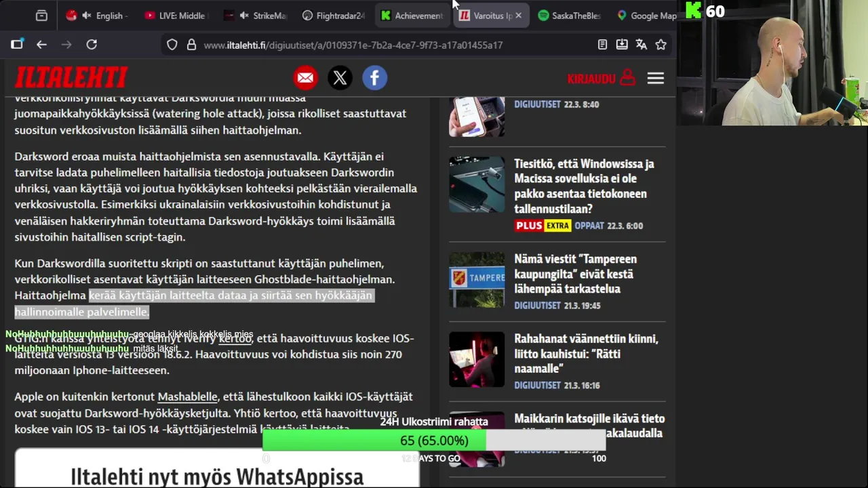868x488 pixels.
Task: Open the Tampere sign article thumbnail
Action: pyautogui.click(x=477, y=280)
